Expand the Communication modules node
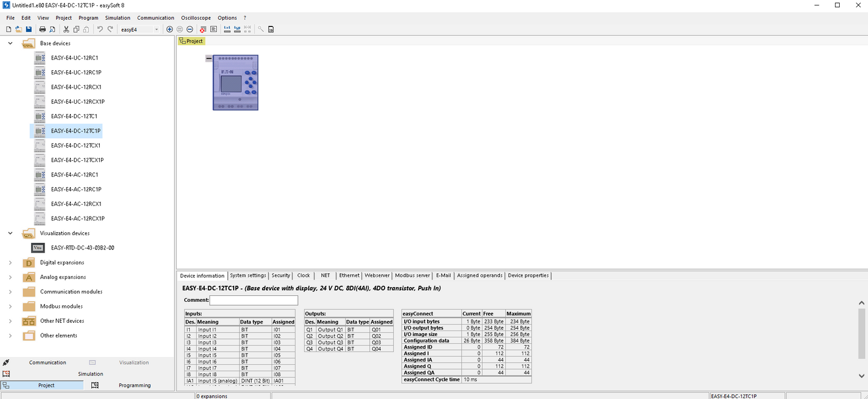 coord(10,292)
